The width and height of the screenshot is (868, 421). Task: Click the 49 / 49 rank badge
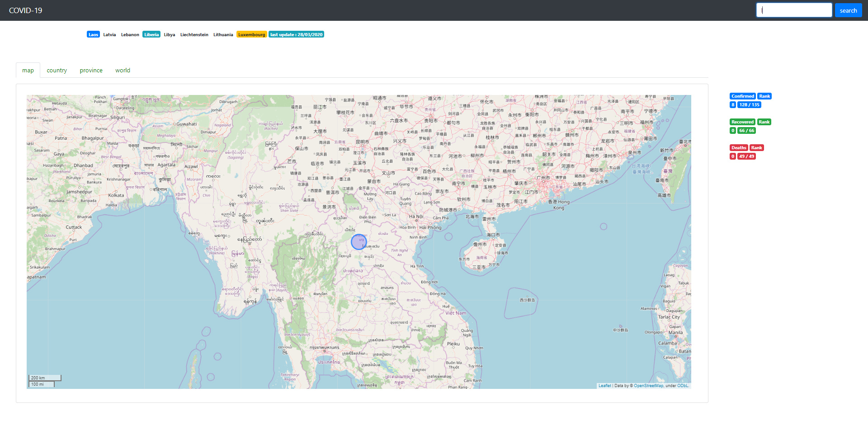click(747, 156)
